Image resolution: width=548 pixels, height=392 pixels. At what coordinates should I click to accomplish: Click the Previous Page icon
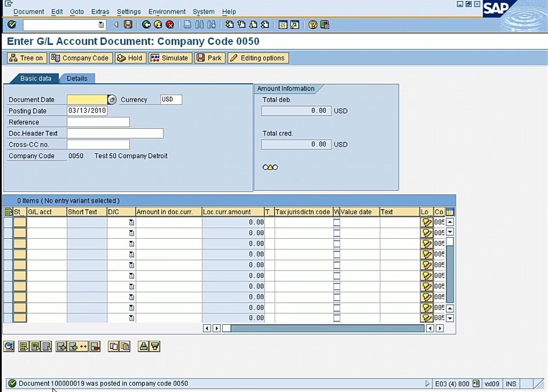(241, 24)
